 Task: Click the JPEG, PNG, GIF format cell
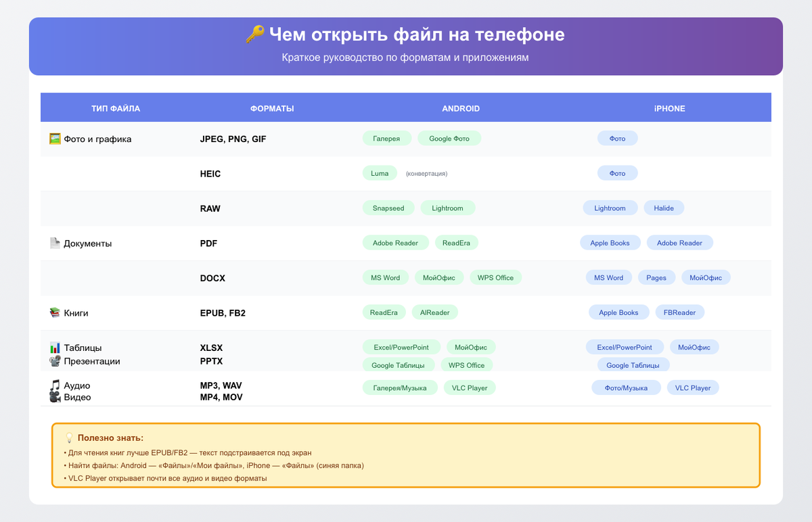(233, 139)
